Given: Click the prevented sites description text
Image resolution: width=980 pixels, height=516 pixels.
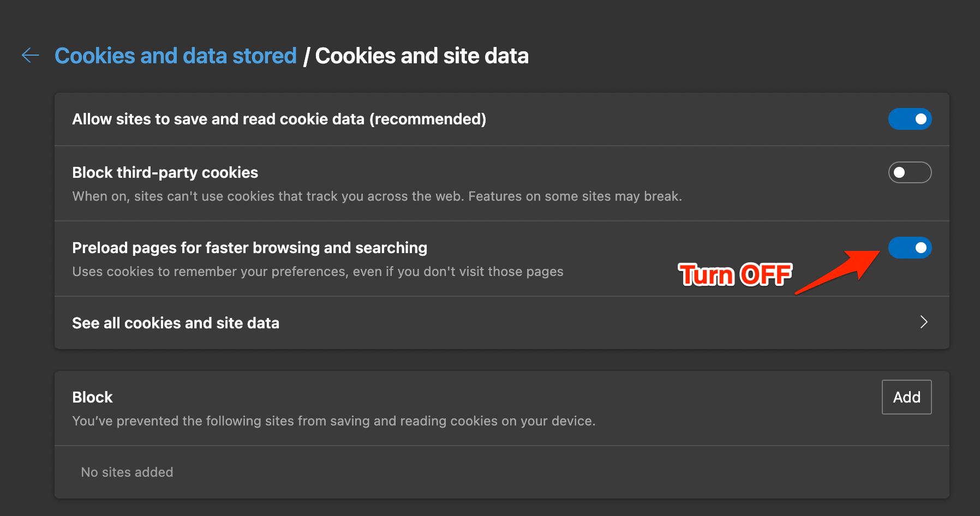Looking at the screenshot, I should click(333, 421).
